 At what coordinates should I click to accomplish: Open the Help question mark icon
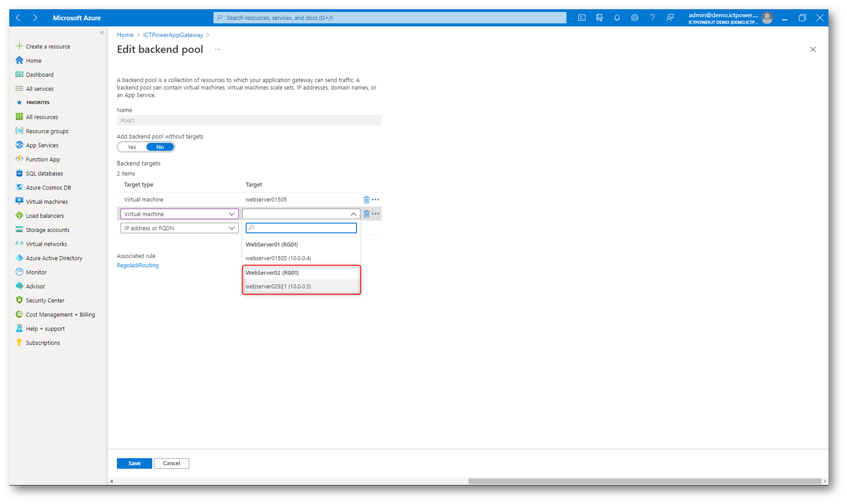point(652,18)
